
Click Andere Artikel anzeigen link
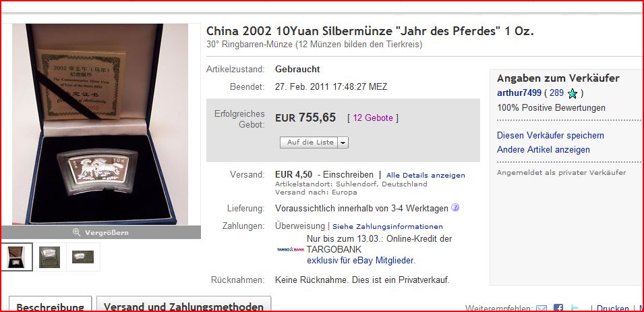pyautogui.click(x=544, y=150)
